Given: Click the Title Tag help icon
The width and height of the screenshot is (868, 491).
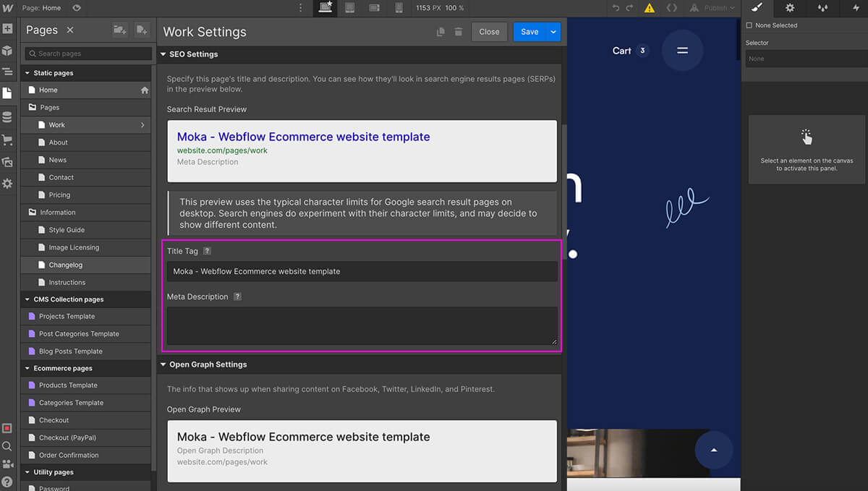Looking at the screenshot, I should coord(207,251).
